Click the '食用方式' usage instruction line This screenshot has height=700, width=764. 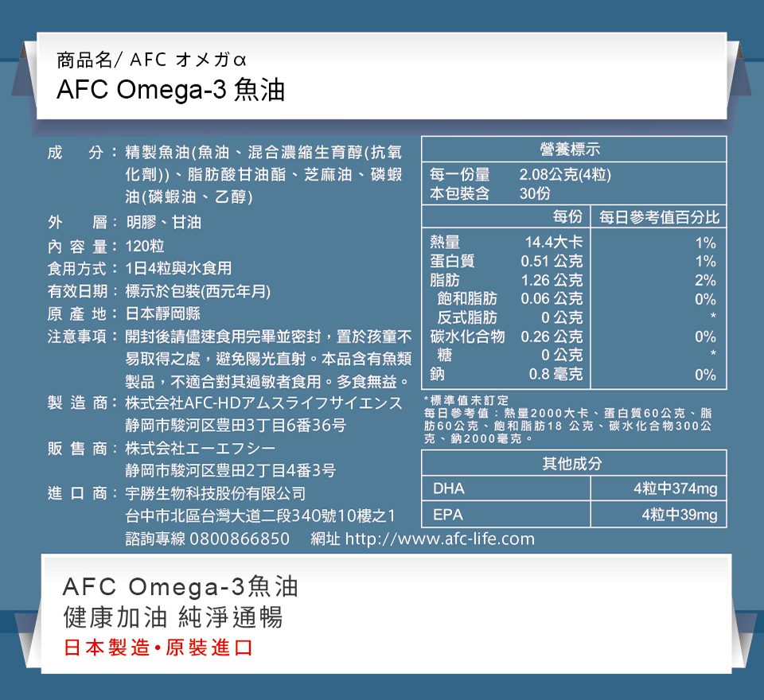coord(140,268)
